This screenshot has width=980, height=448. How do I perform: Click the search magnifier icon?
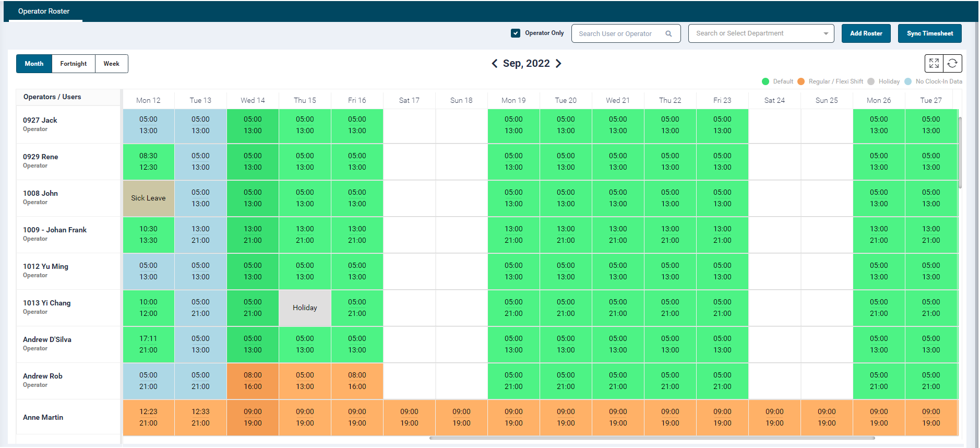point(668,33)
